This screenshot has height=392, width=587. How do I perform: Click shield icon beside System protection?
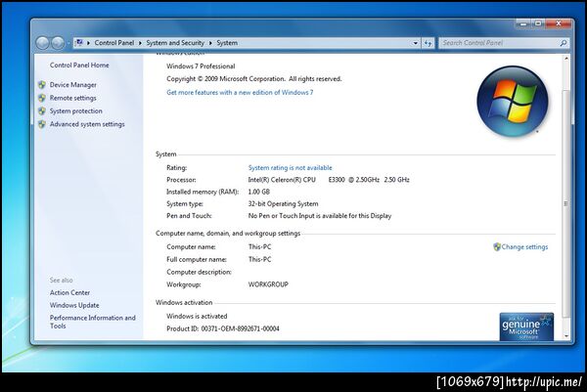[42, 111]
